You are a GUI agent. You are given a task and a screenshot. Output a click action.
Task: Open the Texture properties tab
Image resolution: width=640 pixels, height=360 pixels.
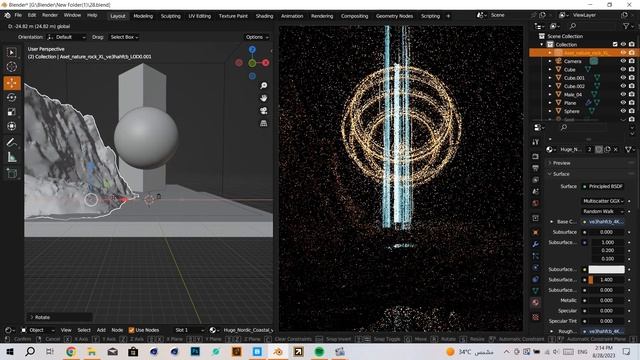click(x=536, y=317)
